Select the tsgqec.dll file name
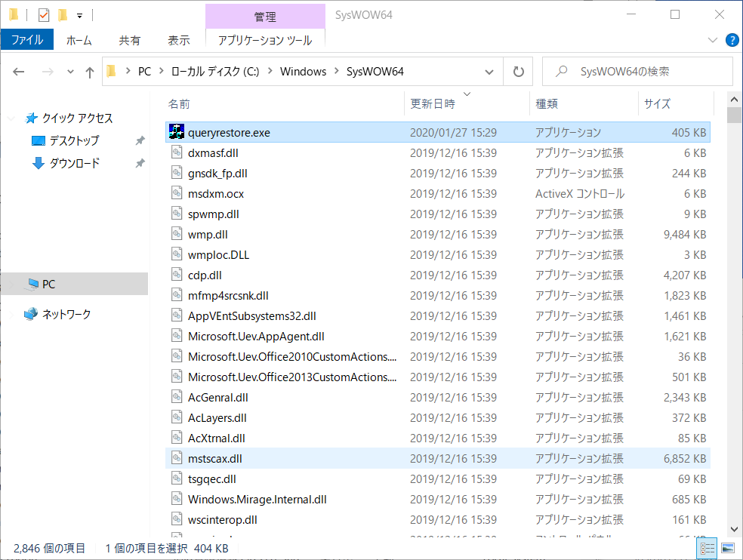 click(212, 479)
